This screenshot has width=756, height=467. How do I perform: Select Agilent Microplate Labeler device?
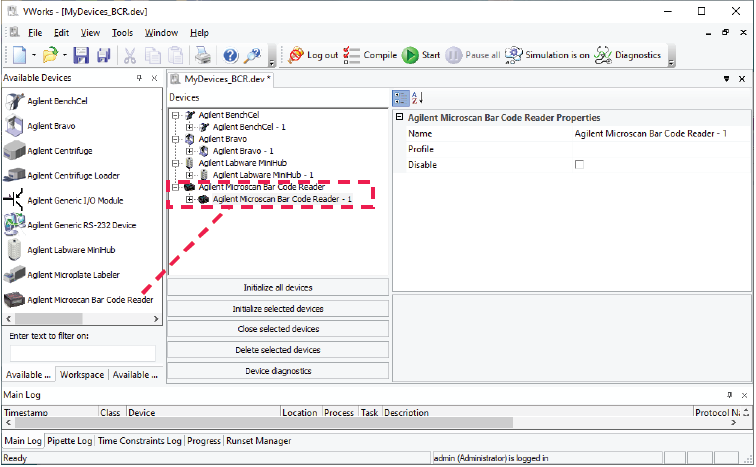(73, 275)
